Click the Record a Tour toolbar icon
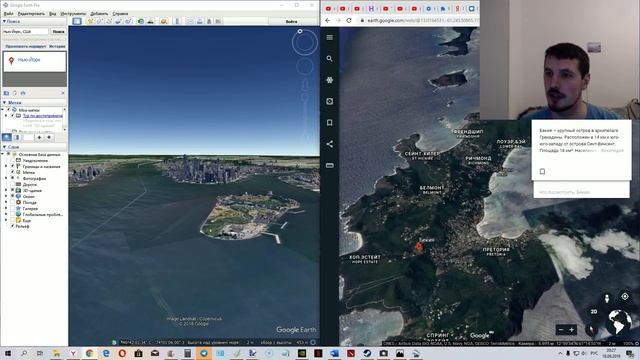 pos(128,21)
